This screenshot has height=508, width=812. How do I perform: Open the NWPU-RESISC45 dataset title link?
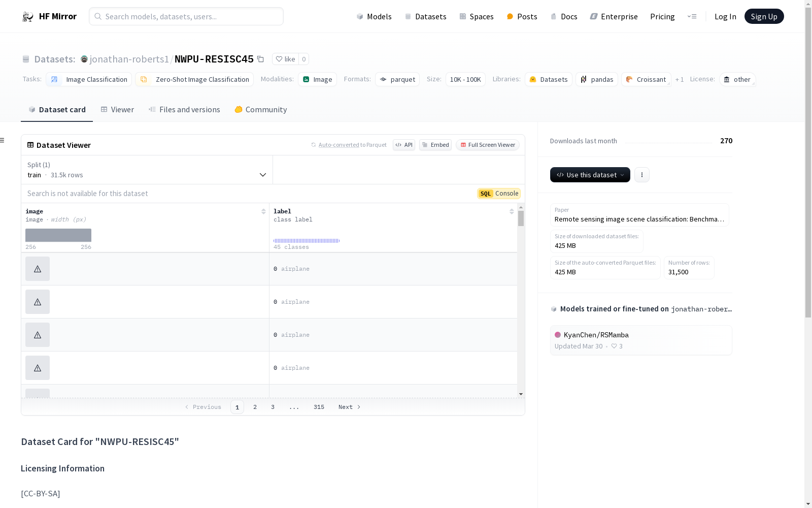pos(214,59)
